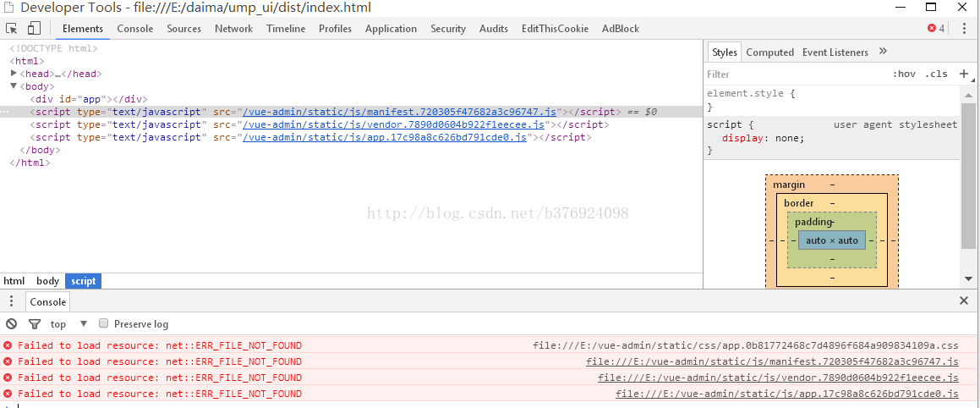The width and height of the screenshot is (980, 408).
Task: Select the html opening tag row
Action: tap(351, 61)
